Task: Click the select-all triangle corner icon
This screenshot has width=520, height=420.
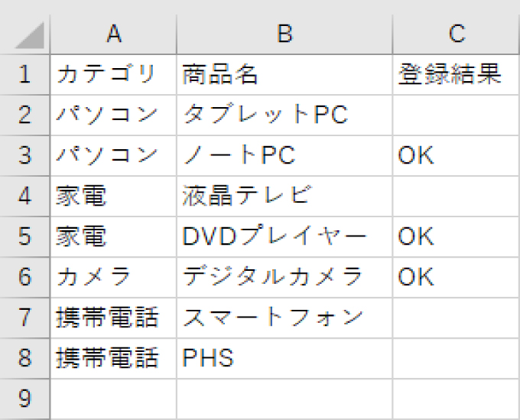Action: [30, 35]
